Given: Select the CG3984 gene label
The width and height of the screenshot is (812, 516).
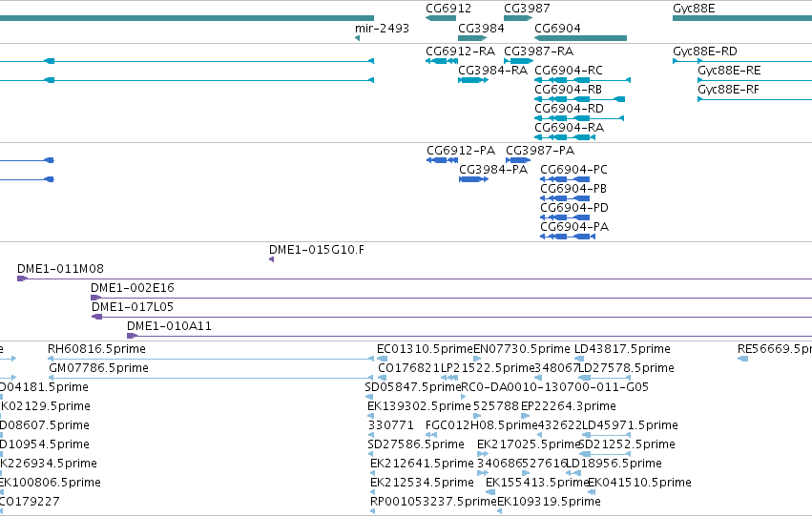Looking at the screenshot, I should pyautogui.click(x=481, y=28).
